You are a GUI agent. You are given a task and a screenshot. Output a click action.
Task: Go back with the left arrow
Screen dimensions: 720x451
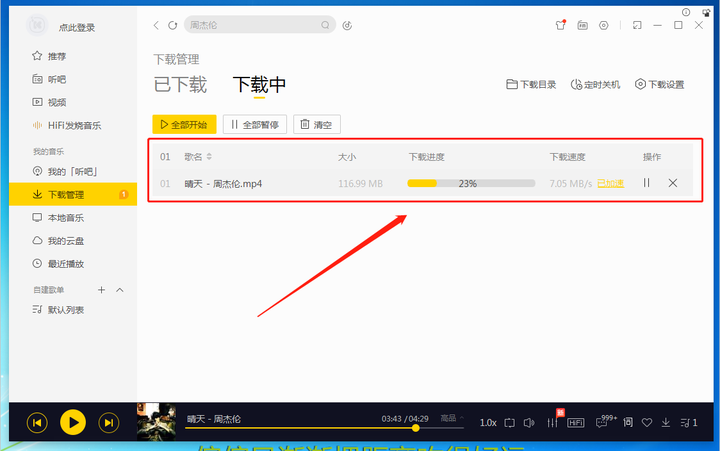[x=156, y=25]
